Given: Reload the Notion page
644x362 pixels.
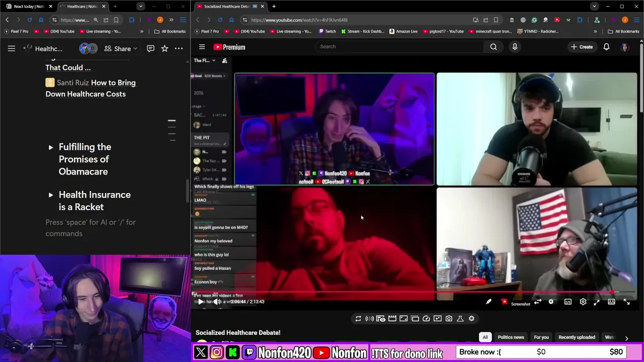Looking at the screenshot, I should point(30,20).
